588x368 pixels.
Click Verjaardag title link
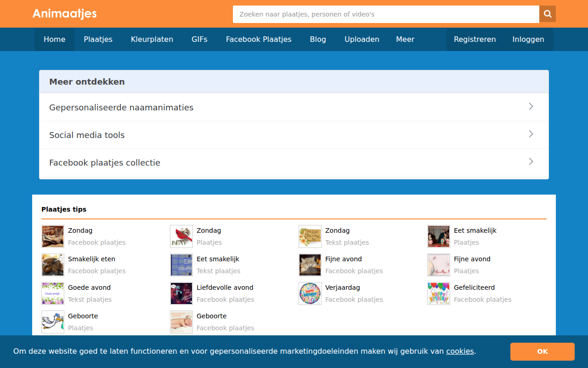tap(342, 287)
